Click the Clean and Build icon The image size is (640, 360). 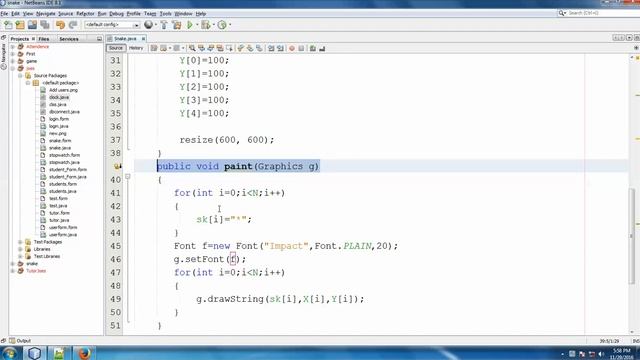(x=177, y=25)
